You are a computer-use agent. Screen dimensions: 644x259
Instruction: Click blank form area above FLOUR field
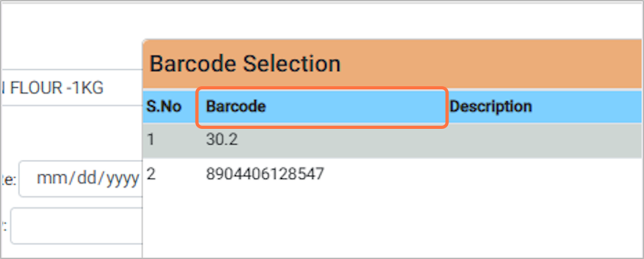69,35
